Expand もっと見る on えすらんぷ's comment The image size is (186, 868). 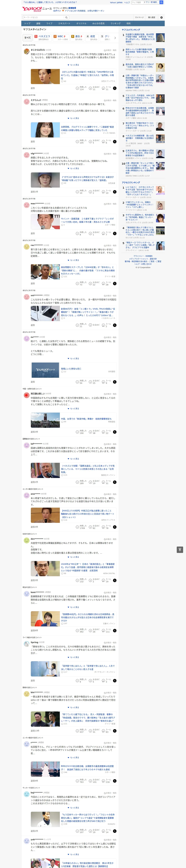[x=73, y=118]
